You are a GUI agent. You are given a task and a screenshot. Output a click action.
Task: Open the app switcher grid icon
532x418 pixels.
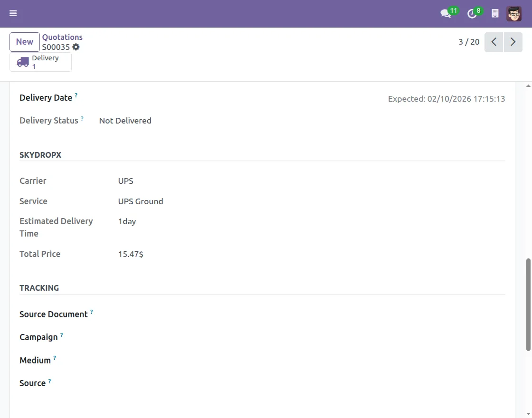click(494, 13)
